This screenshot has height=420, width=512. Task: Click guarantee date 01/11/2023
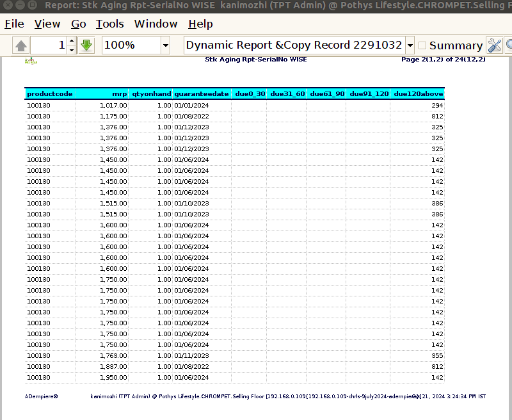[191, 356]
